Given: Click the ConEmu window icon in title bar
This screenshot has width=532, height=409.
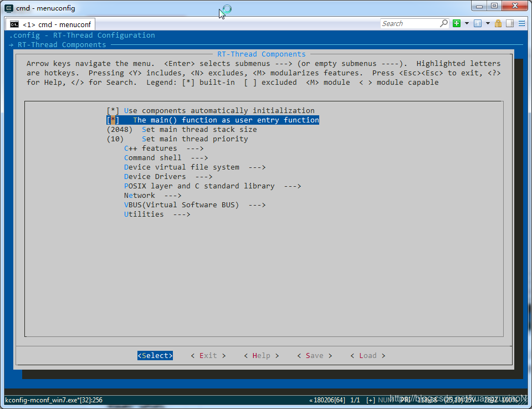Looking at the screenshot, I should point(9,8).
